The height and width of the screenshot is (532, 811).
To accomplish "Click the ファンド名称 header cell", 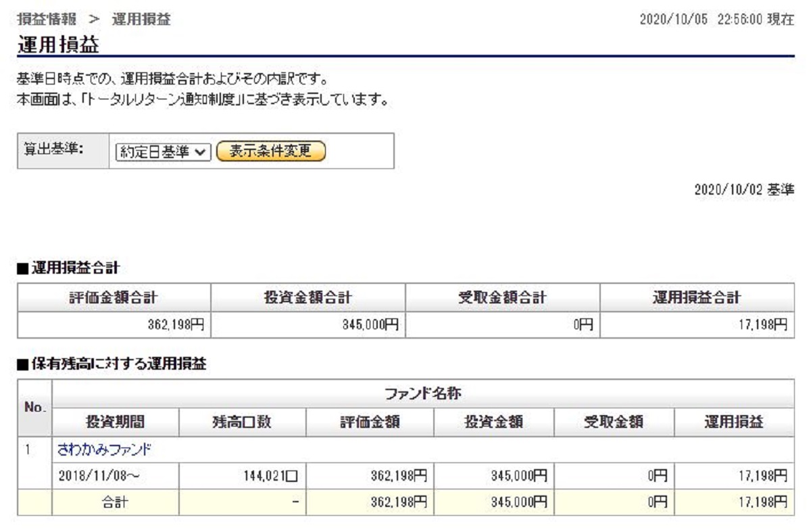I will pos(423,393).
